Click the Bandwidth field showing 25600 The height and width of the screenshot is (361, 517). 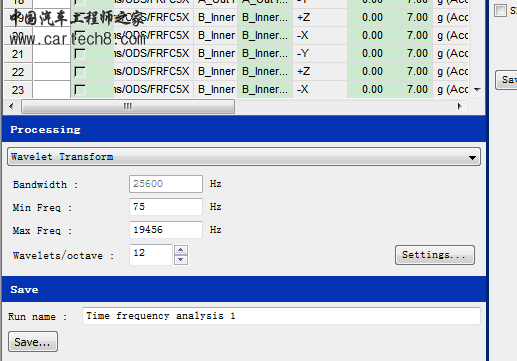click(x=166, y=184)
